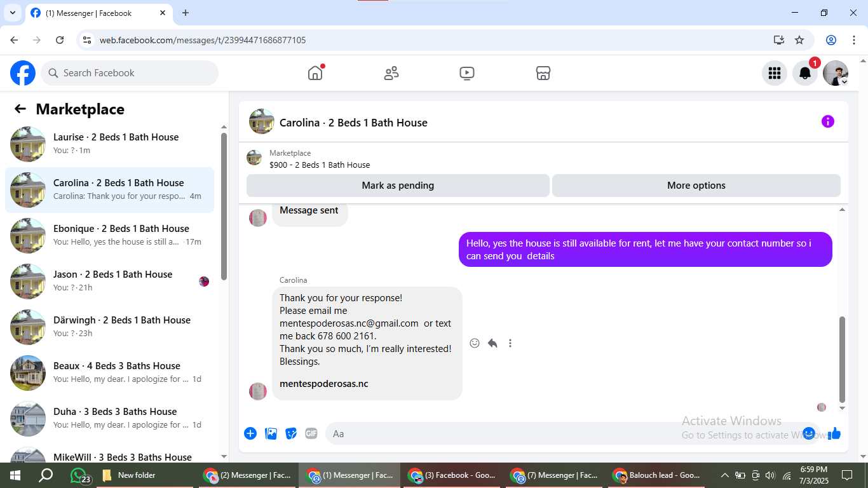Select the Carolina conversation in the list
Screen dimensions: 868x488
109,190
